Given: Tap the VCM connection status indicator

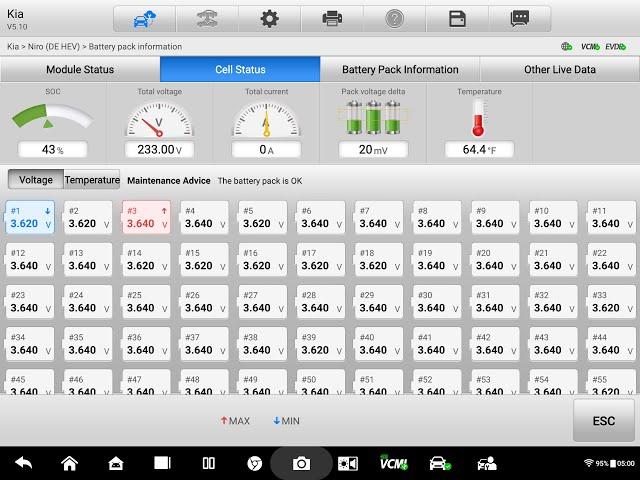Looking at the screenshot, I should coord(590,47).
